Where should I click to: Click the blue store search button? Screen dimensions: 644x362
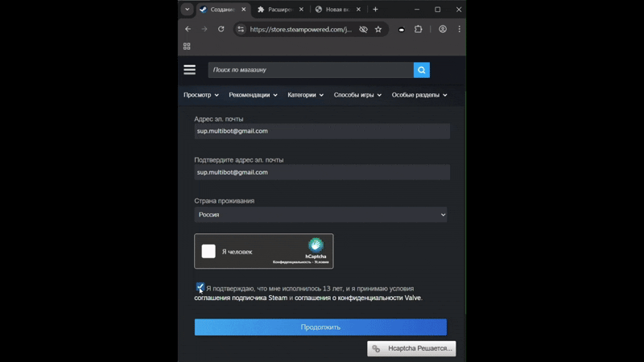coord(422,70)
